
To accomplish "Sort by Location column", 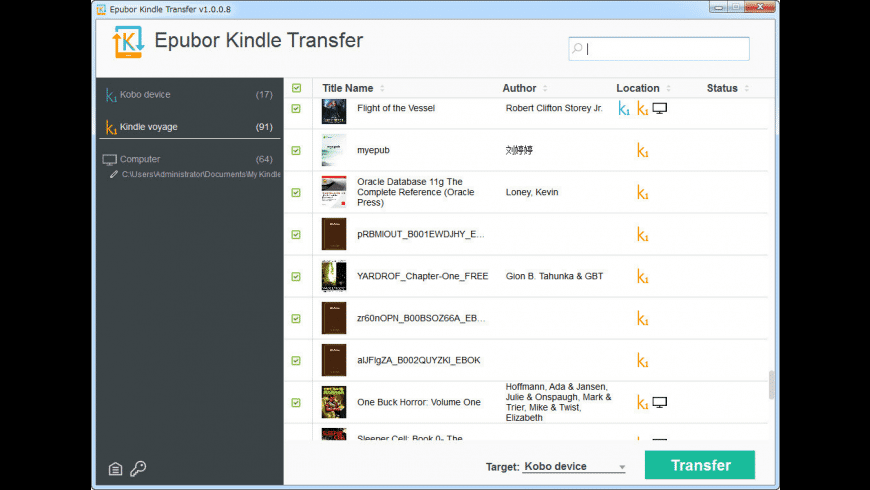I will (x=643, y=88).
